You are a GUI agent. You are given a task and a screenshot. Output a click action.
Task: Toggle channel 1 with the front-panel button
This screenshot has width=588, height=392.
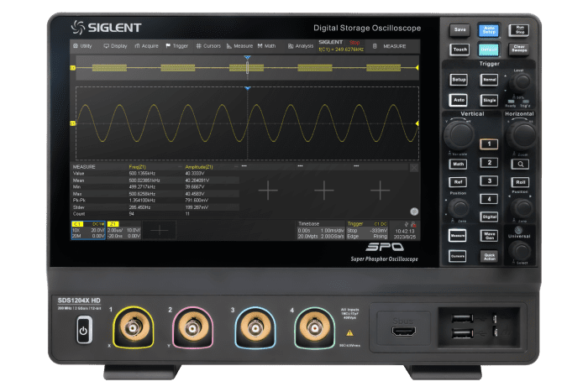coord(488,144)
